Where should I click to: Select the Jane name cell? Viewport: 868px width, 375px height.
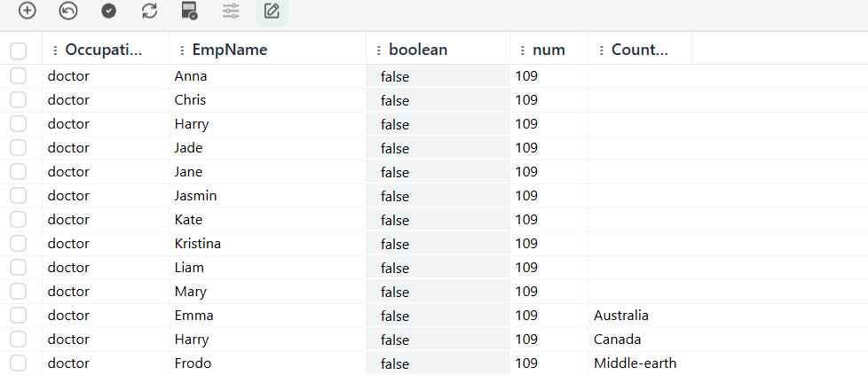click(268, 171)
